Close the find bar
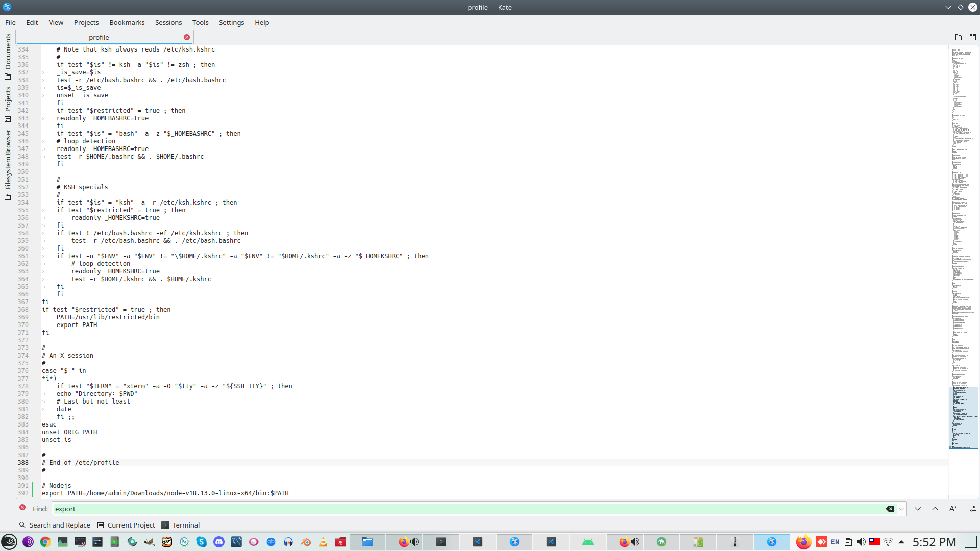The width and height of the screenshot is (980, 551). pos(22,508)
